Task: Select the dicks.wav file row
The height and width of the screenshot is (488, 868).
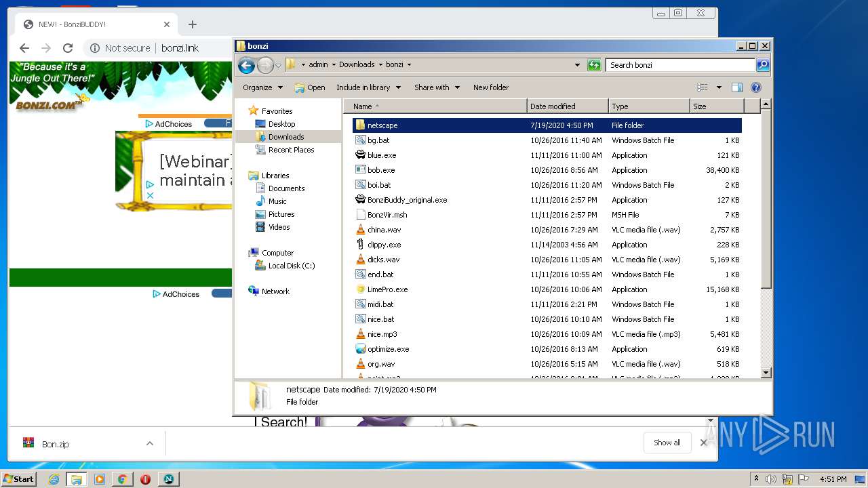Action: [547, 260]
